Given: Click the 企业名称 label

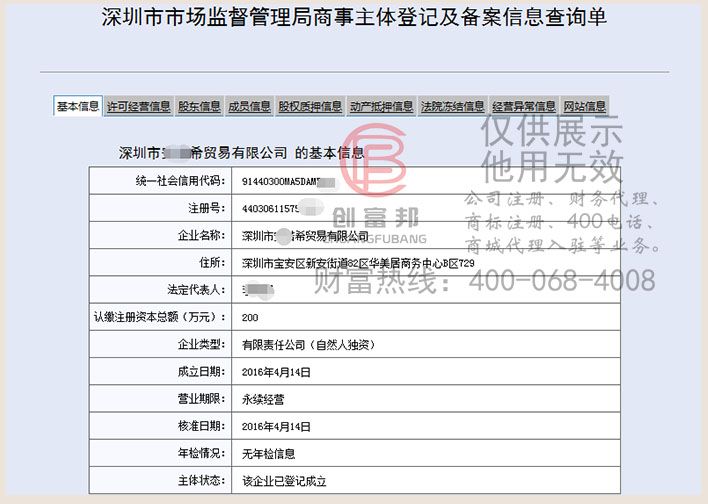Looking at the screenshot, I should click(201, 235).
